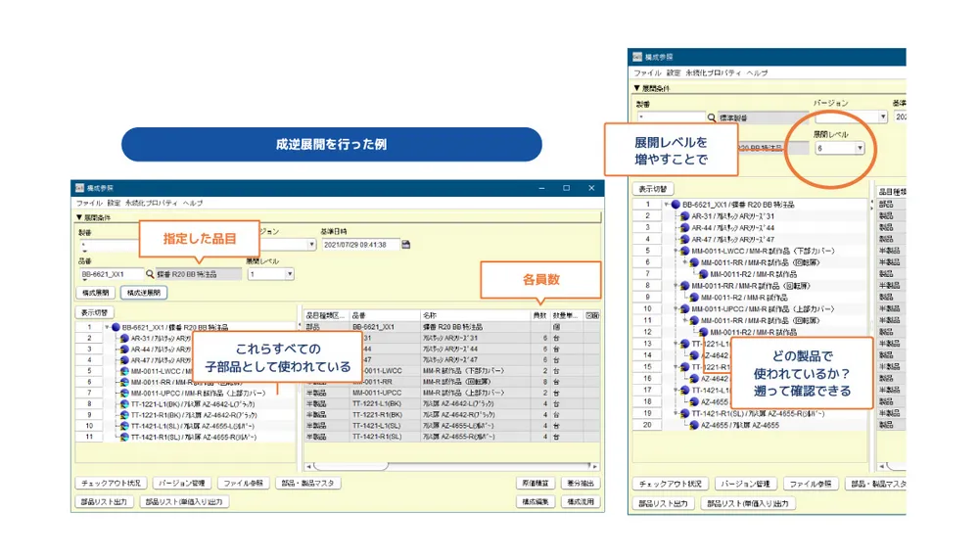Collapse the 展開条件 section in right window

point(637,88)
